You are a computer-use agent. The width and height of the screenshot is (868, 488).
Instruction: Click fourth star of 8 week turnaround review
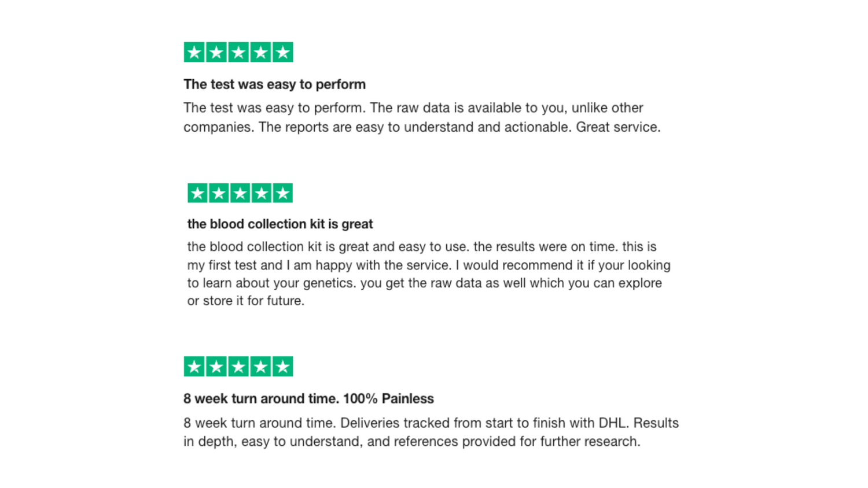pyautogui.click(x=261, y=367)
